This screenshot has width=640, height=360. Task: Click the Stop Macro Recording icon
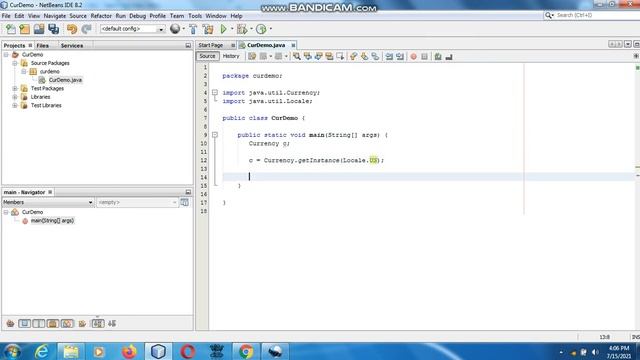click(x=424, y=56)
